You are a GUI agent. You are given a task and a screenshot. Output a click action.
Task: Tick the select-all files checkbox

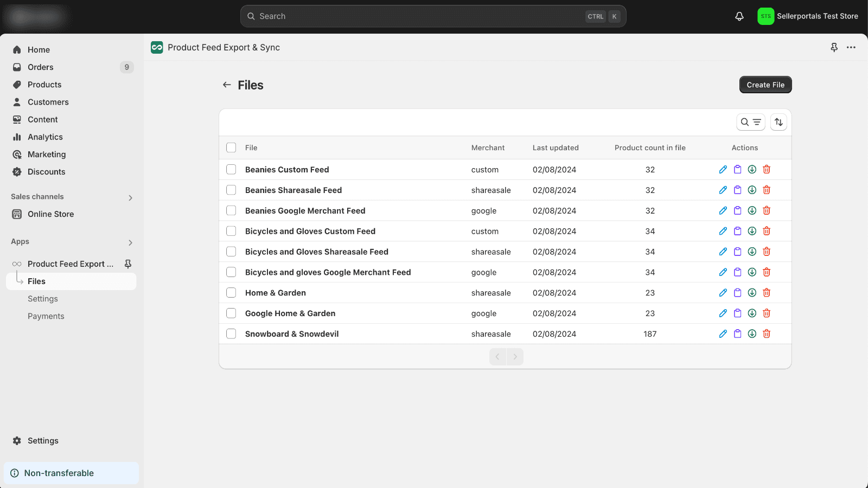pos(231,148)
